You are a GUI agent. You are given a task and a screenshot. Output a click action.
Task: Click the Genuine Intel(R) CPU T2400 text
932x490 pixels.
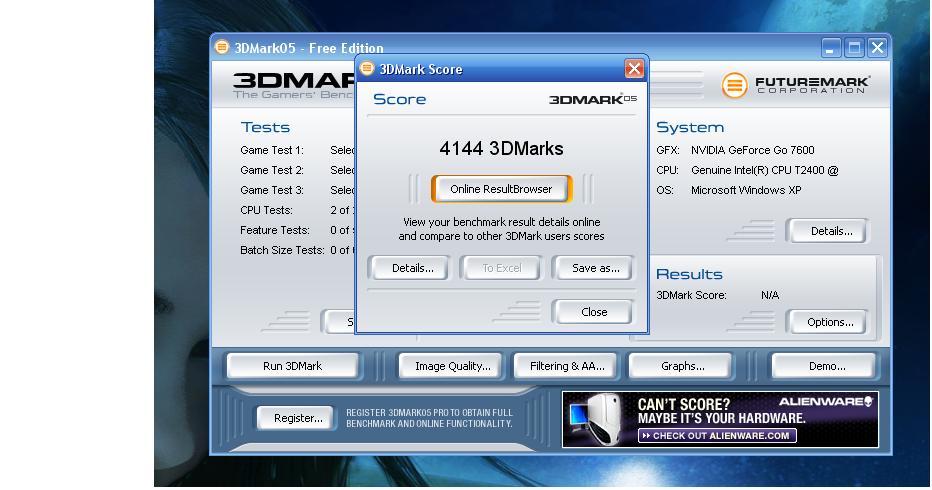point(764,171)
